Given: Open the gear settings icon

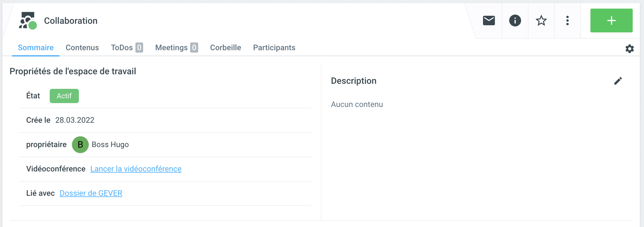Looking at the screenshot, I should pyautogui.click(x=629, y=49).
